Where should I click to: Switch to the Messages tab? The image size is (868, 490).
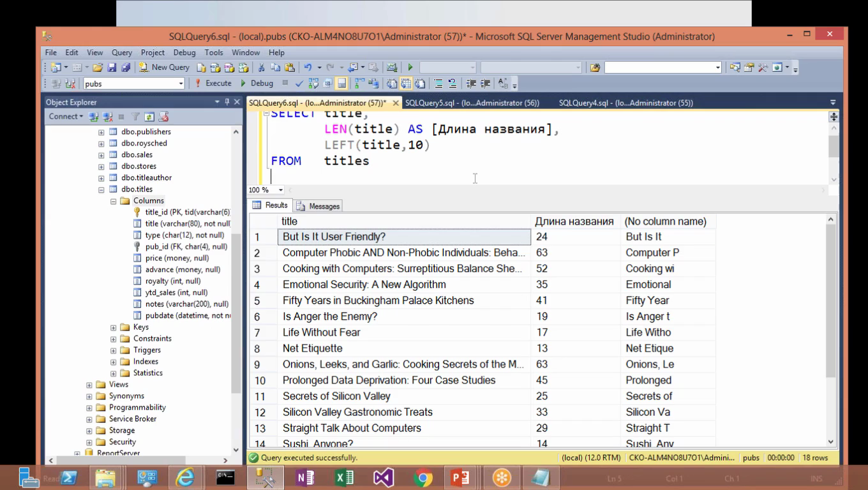pos(318,206)
